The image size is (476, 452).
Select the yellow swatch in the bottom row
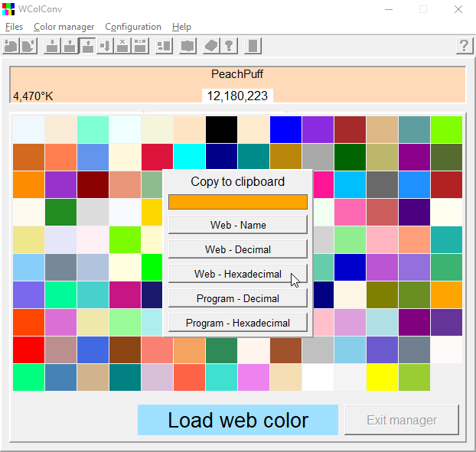tap(382, 377)
